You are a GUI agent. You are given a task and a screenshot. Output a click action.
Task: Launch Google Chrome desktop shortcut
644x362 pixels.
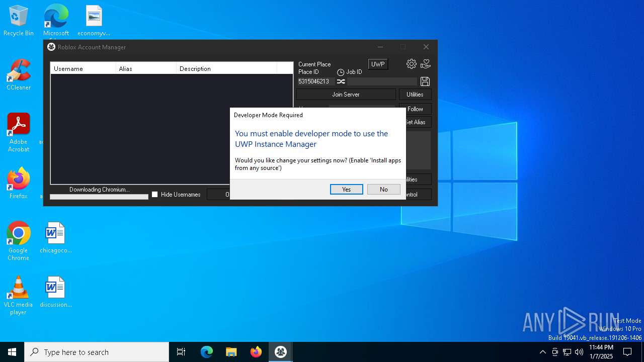(19, 241)
